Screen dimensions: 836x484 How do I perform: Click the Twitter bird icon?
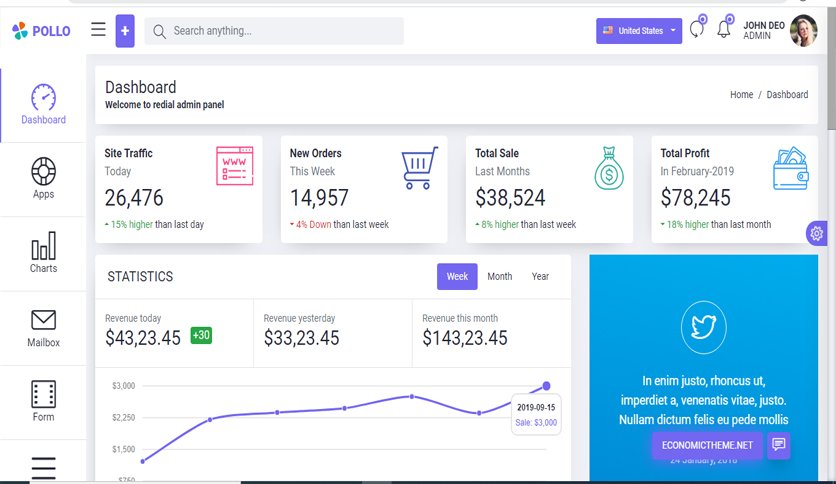click(x=703, y=327)
